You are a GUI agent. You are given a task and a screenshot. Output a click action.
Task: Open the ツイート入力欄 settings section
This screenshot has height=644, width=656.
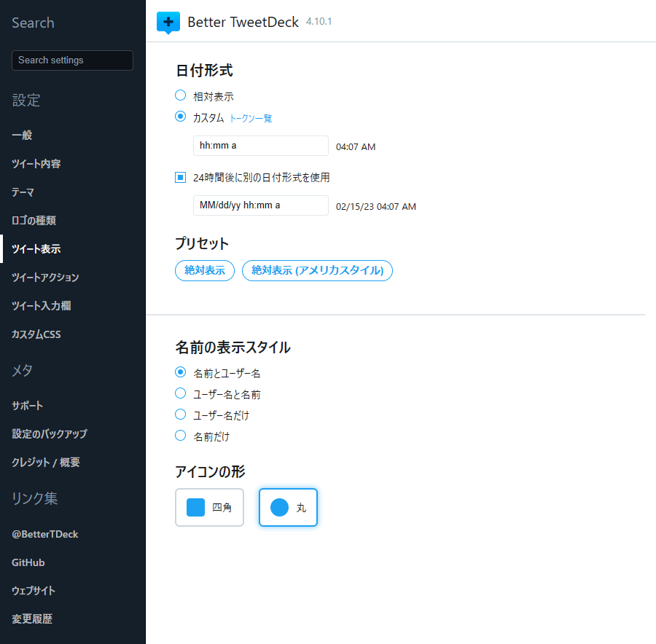42,306
